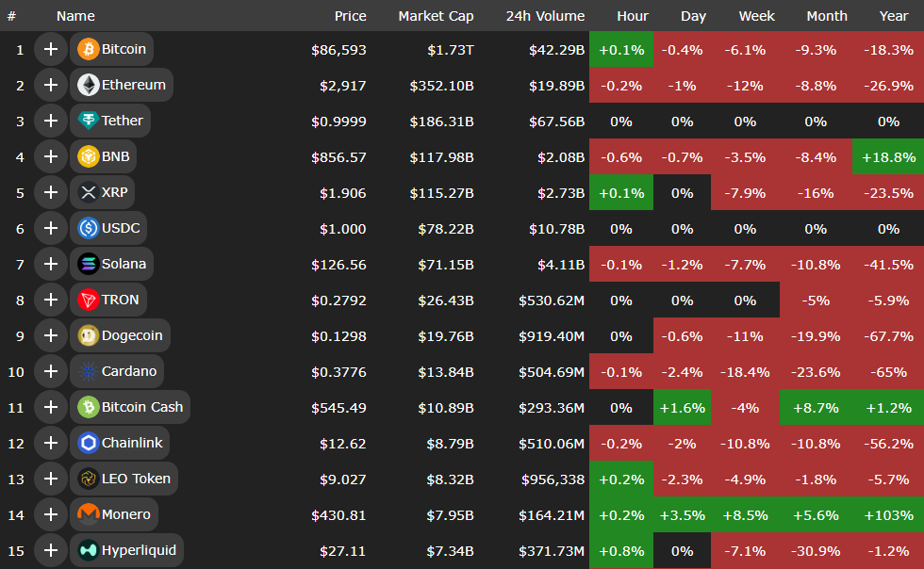Image resolution: width=924 pixels, height=569 pixels.
Task: Click Monero's green +103% year cell
Action: (x=887, y=515)
